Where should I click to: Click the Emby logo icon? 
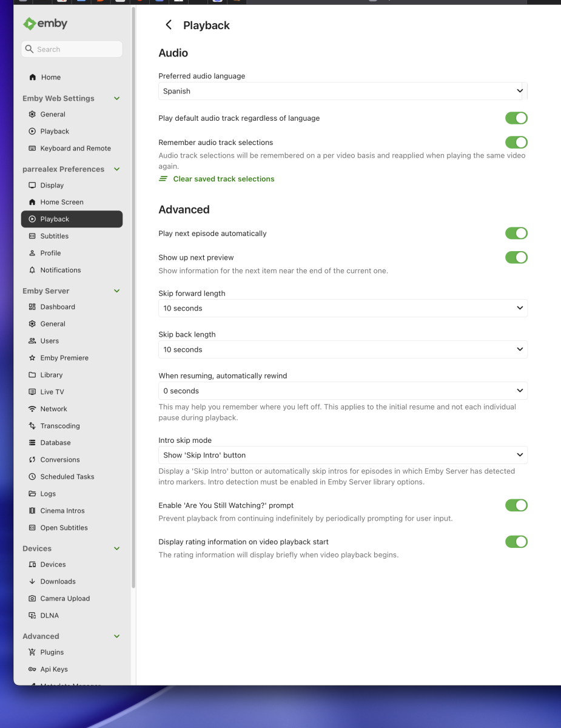click(29, 24)
